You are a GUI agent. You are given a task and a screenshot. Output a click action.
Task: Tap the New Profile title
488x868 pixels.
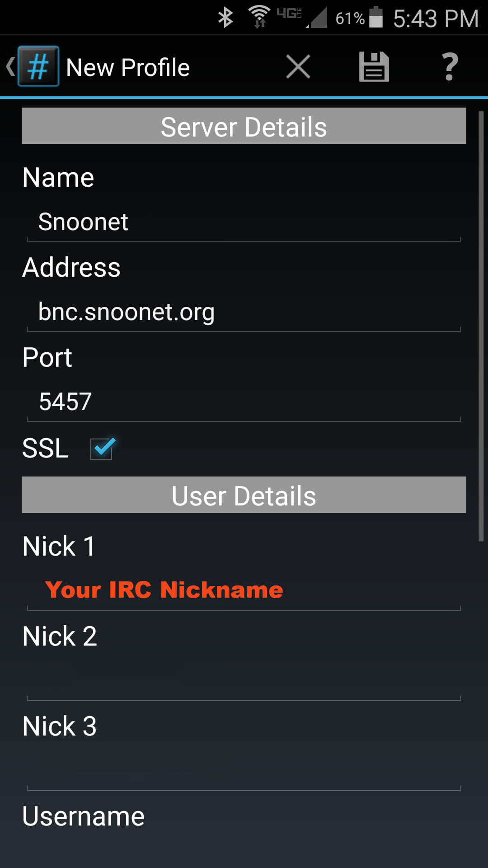(x=128, y=68)
